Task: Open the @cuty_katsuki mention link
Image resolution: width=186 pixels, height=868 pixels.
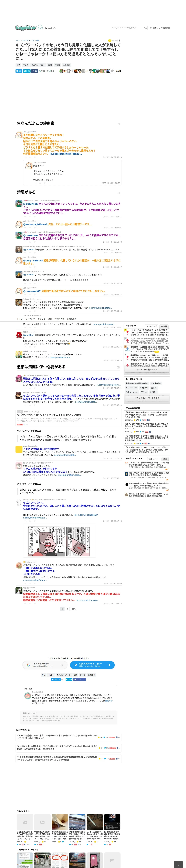Action: tap(33, 260)
